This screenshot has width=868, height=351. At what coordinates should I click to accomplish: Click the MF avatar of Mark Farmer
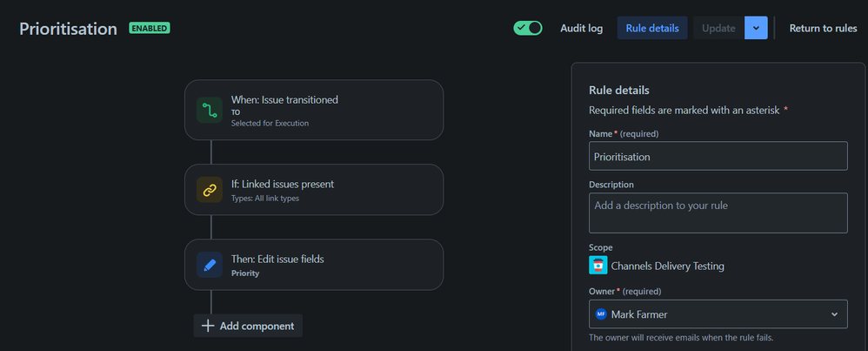tap(601, 314)
